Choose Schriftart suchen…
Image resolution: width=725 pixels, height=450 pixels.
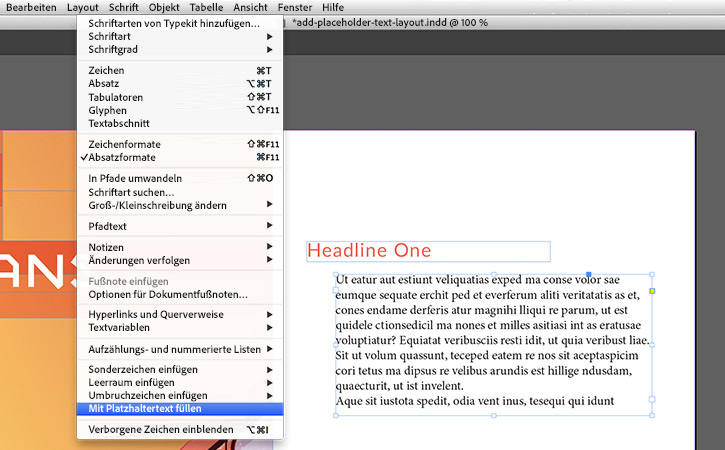180,192
